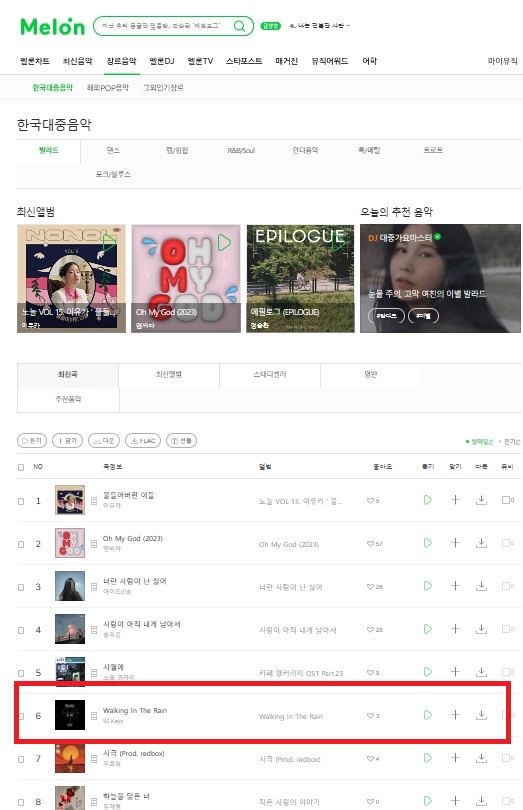523x810 pixels.
Task: Open the 멜론차트 menu
Action: tap(35, 61)
